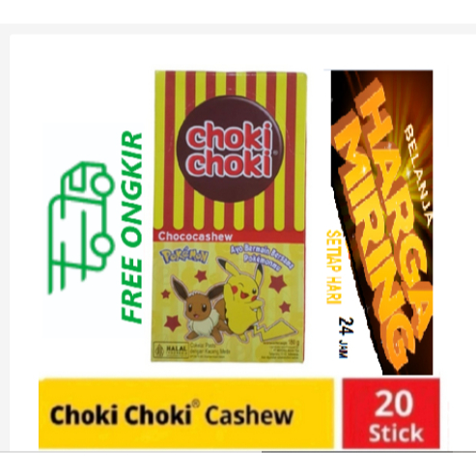Viewport: 476px width, 476px height.
Task: Click the green delivery truck icon
Action: pyautogui.click(x=81, y=227)
